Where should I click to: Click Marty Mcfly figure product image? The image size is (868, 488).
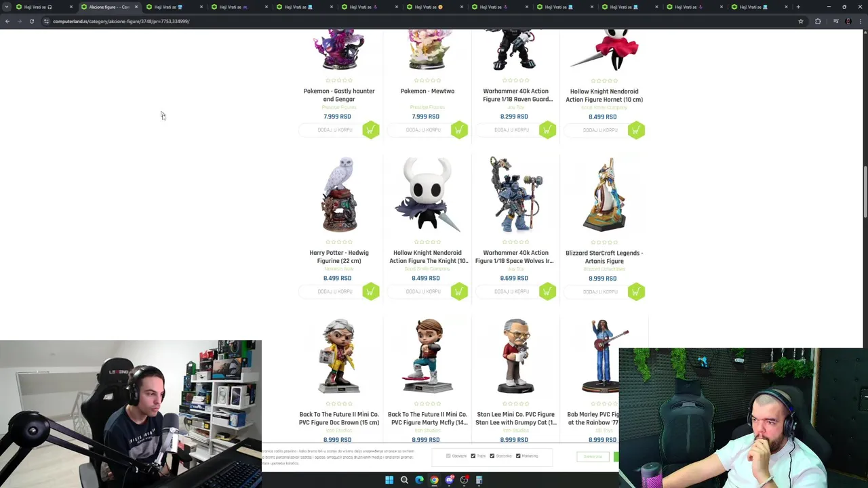(x=427, y=356)
